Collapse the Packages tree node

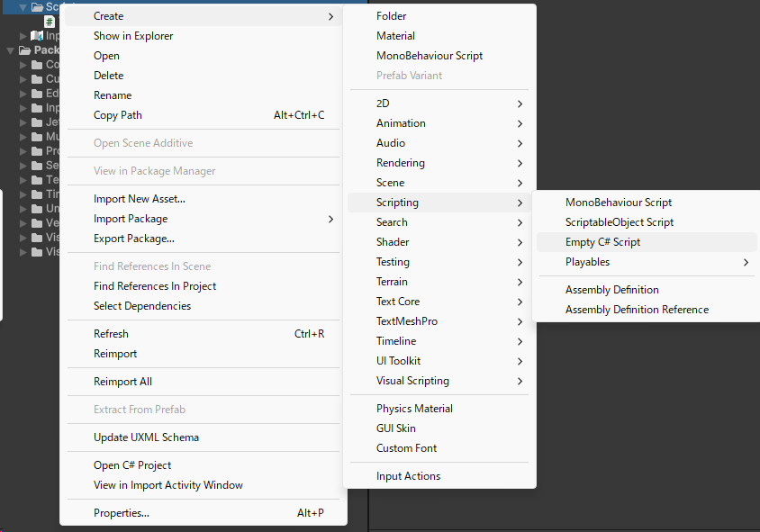tap(11, 49)
